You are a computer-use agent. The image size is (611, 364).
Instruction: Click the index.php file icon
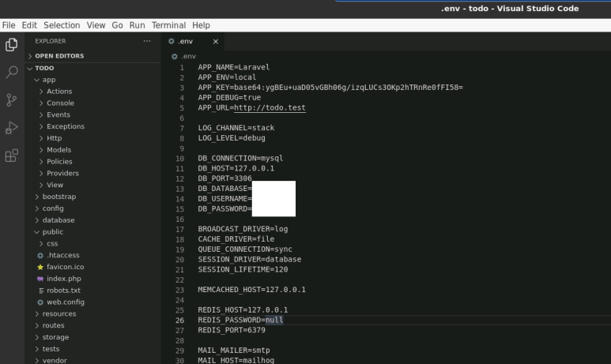coord(40,279)
